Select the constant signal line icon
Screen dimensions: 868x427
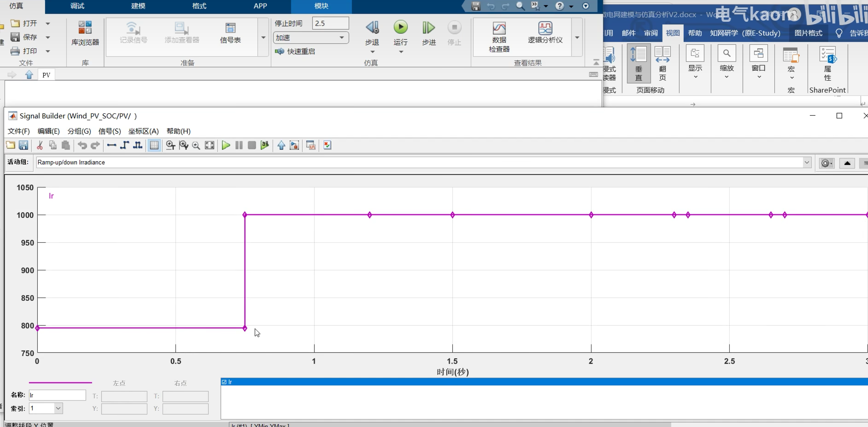click(111, 146)
